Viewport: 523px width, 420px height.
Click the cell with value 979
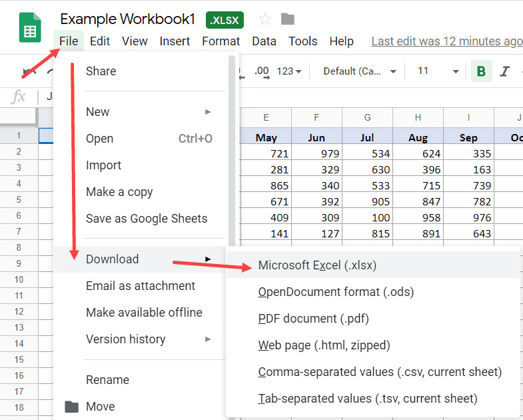pyautogui.click(x=316, y=153)
